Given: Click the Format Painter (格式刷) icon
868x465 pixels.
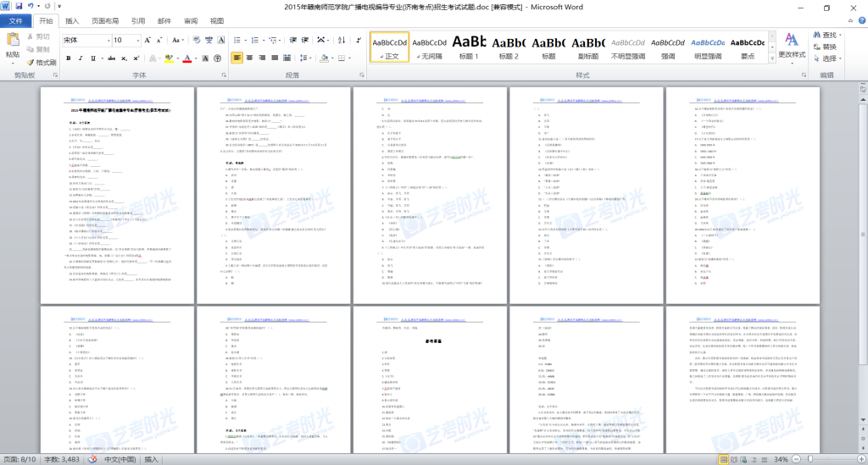Looking at the screenshot, I should click(41, 63).
